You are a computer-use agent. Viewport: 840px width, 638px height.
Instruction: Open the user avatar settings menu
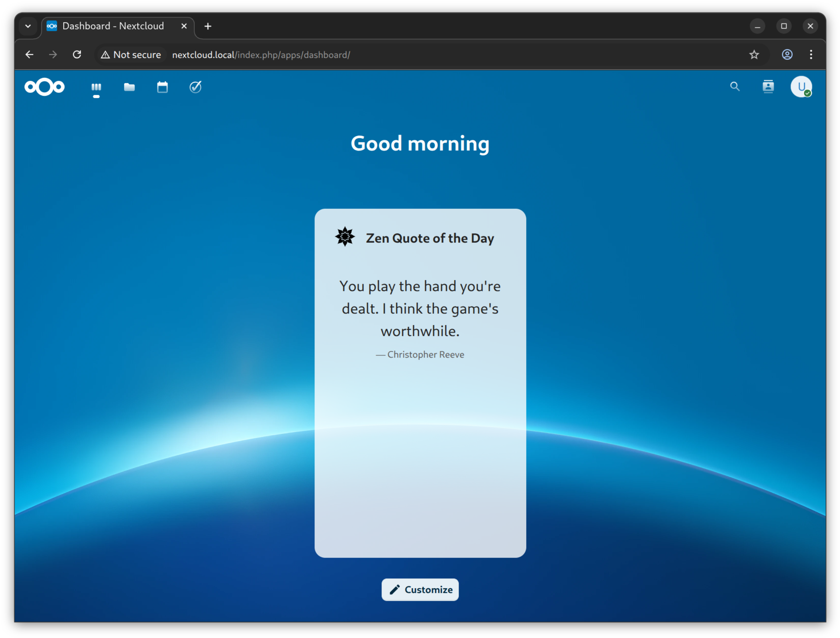[801, 87]
